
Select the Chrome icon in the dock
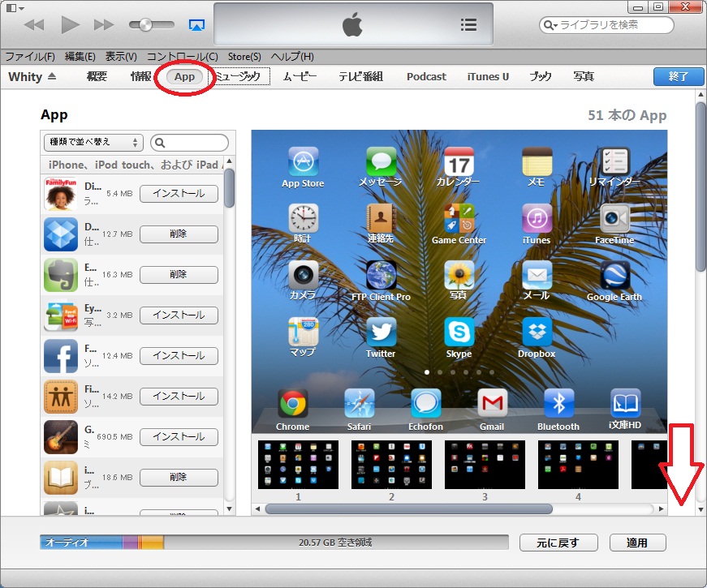pyautogui.click(x=293, y=403)
